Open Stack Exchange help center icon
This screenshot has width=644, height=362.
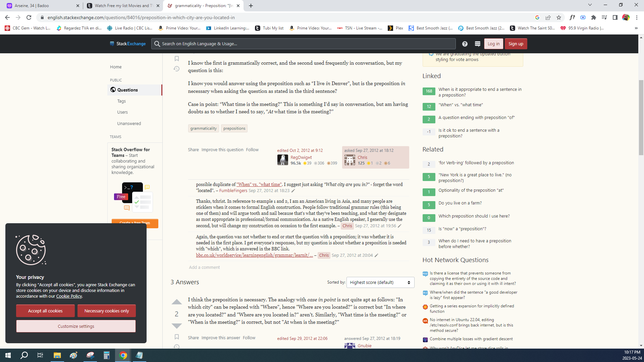[x=465, y=44]
